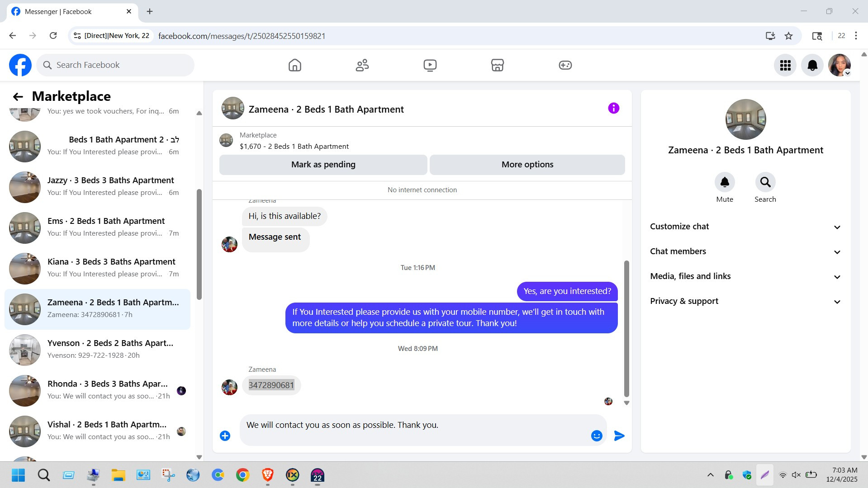Choose an emoji in message box
The width and height of the screenshot is (868, 488).
597,436
